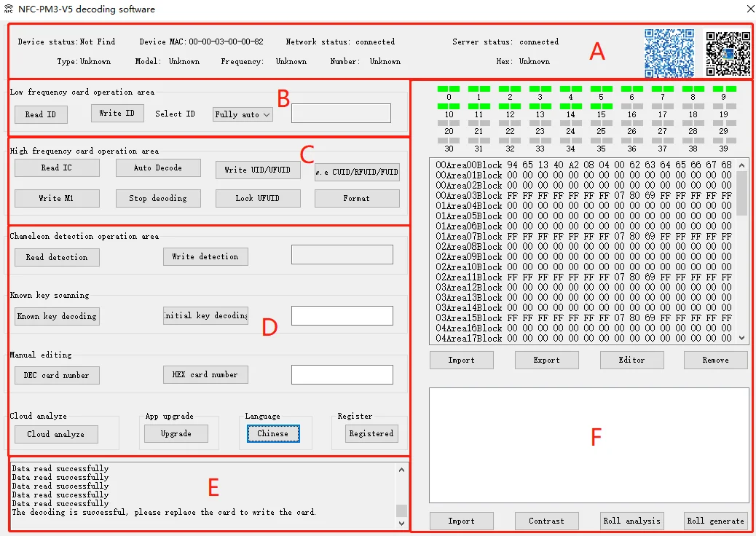Click sector 39 gray status indicator
The height and width of the screenshot is (536, 756).
click(x=724, y=141)
